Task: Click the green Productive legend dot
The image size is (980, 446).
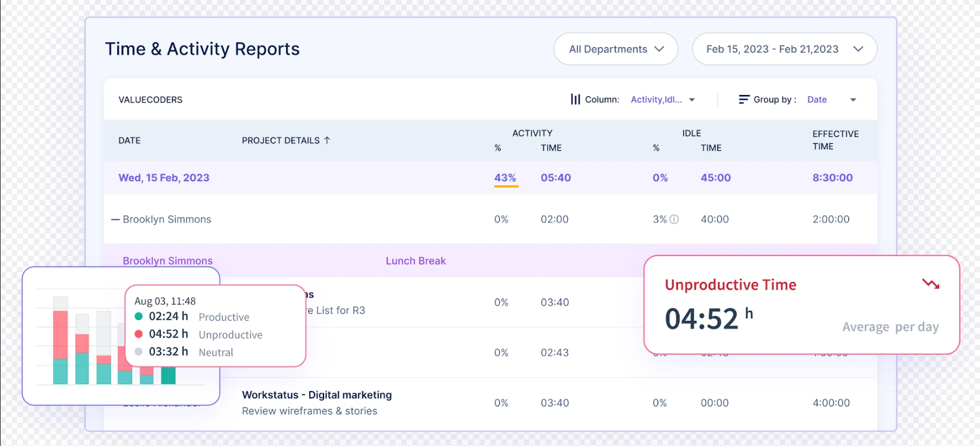Action: (x=139, y=317)
